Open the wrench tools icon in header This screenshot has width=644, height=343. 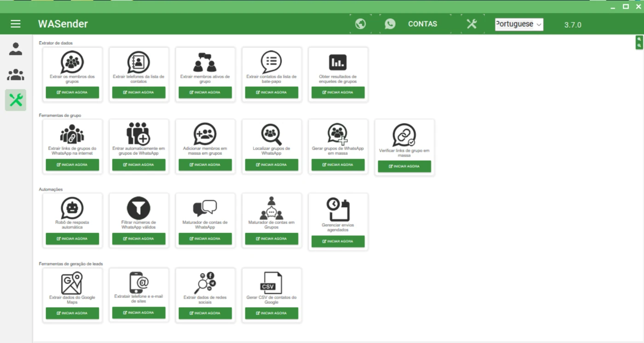tap(471, 24)
